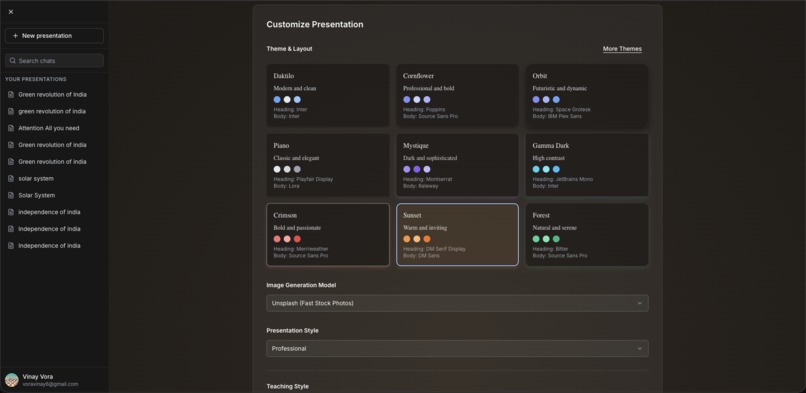Screen dimensions: 806x393
Task: Click 'Teaching Style' section label
Action: click(287, 386)
